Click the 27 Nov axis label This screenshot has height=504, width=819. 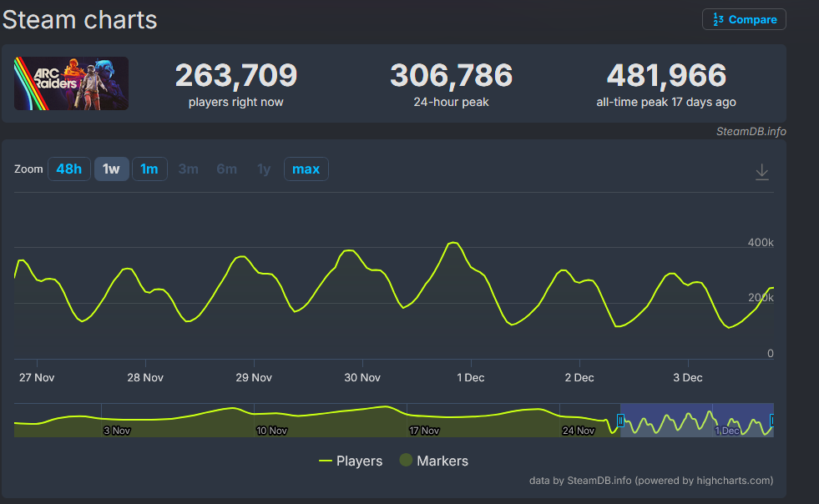37,378
